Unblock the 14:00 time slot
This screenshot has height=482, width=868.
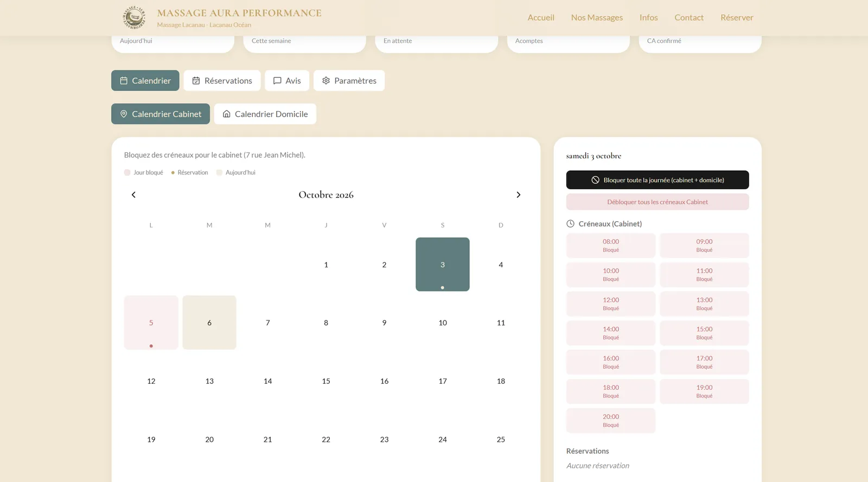click(611, 333)
